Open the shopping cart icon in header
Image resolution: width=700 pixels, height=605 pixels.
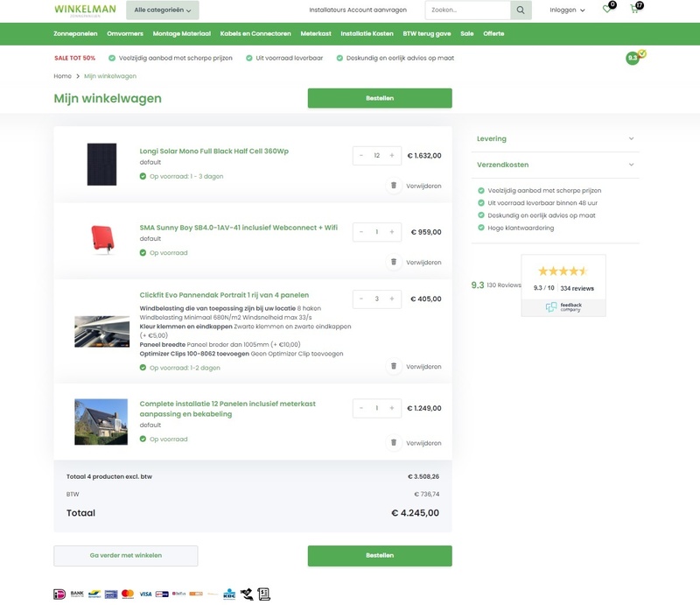pos(634,9)
